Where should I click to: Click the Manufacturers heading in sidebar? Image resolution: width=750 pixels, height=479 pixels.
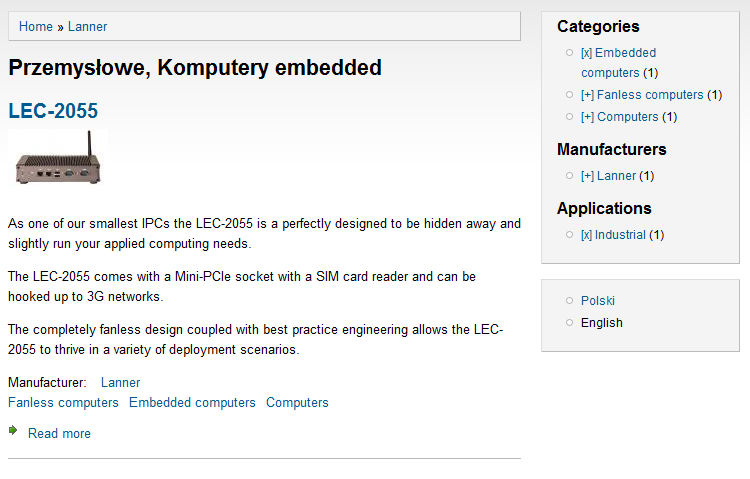(x=612, y=149)
